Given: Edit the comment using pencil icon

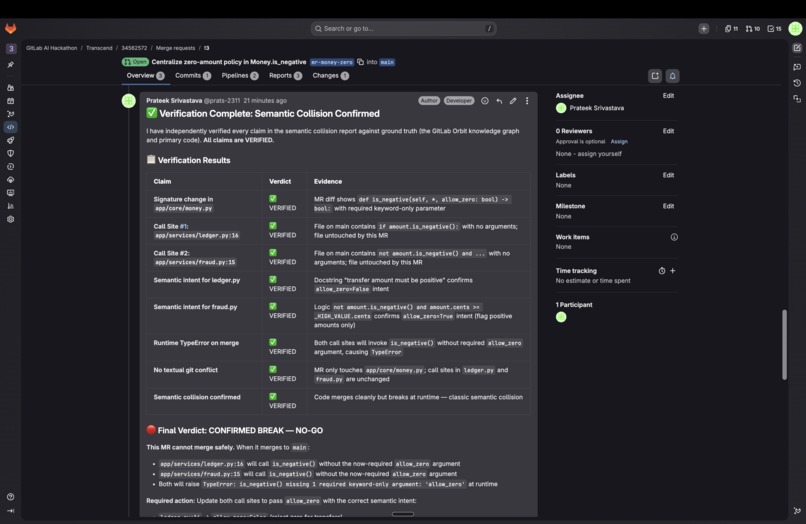Looking at the screenshot, I should point(513,101).
